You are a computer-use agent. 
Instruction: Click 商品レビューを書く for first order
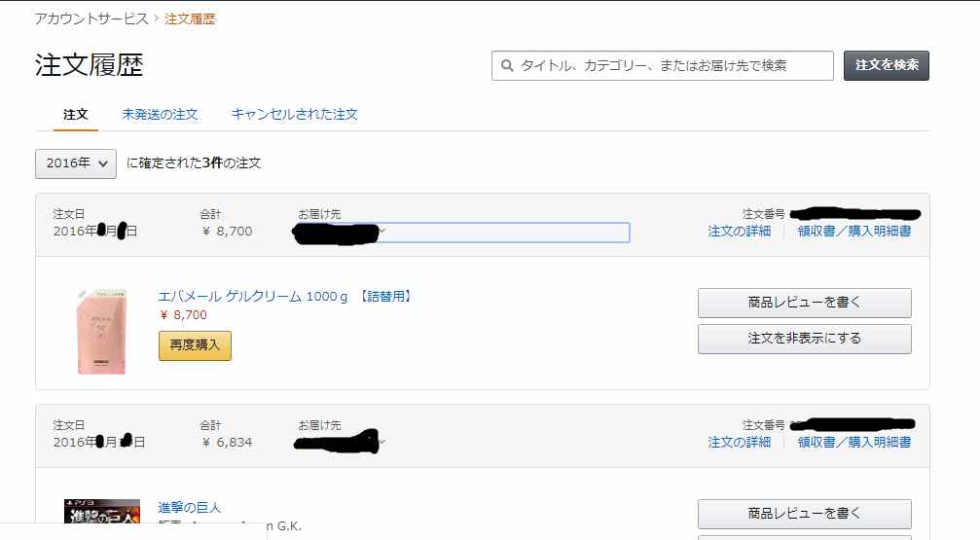point(805,303)
